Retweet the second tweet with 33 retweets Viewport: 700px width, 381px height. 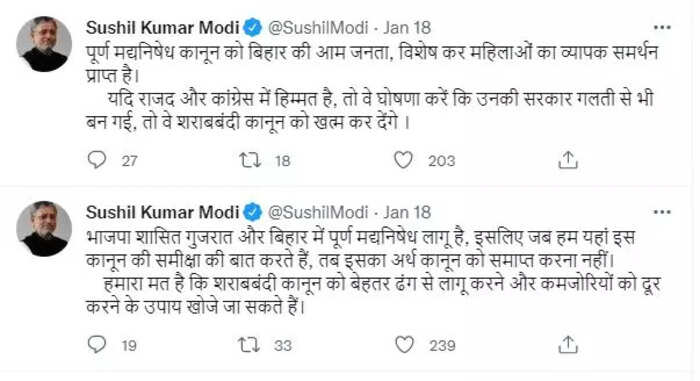[x=249, y=345]
